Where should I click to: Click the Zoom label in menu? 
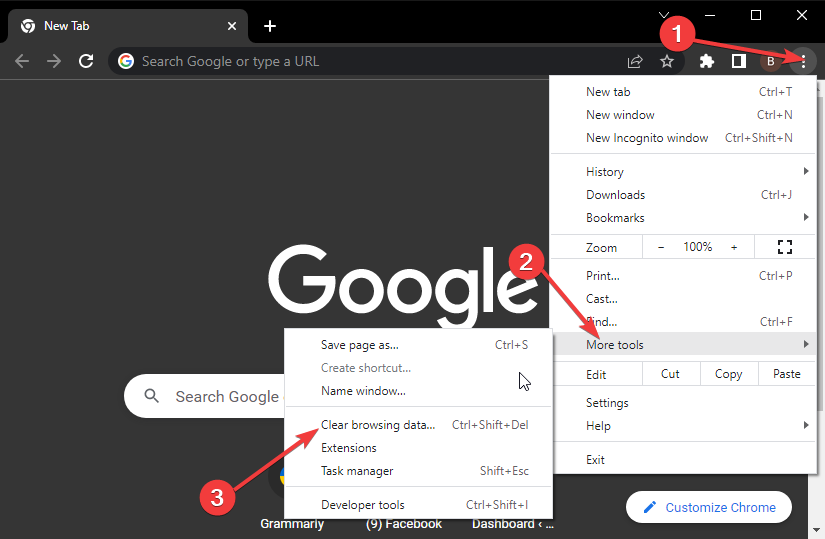tap(601, 247)
